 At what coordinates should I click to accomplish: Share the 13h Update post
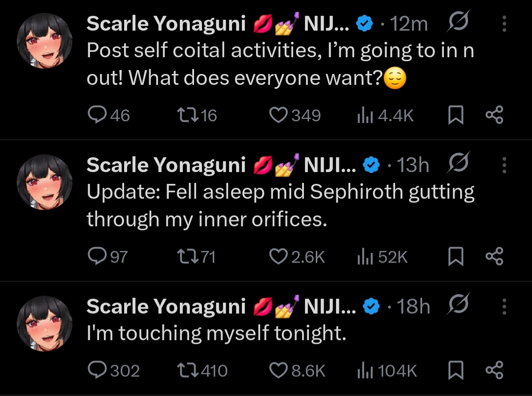tap(495, 256)
